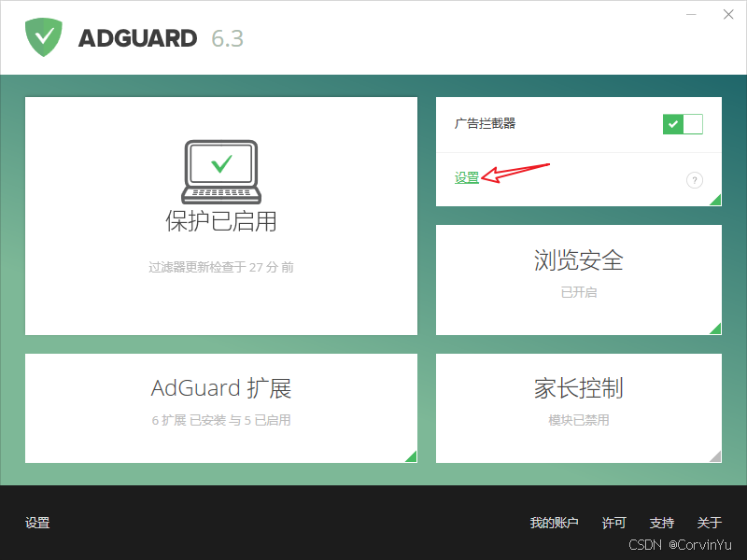Click the 已开启 status under 浏览安全
Screen dimensions: 747x560
pos(578,292)
